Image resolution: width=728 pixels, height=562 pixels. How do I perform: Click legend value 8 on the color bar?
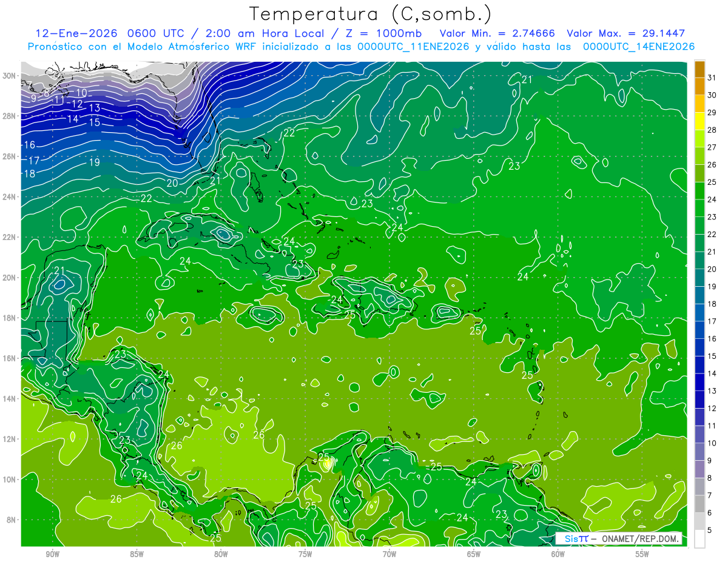[x=710, y=478]
